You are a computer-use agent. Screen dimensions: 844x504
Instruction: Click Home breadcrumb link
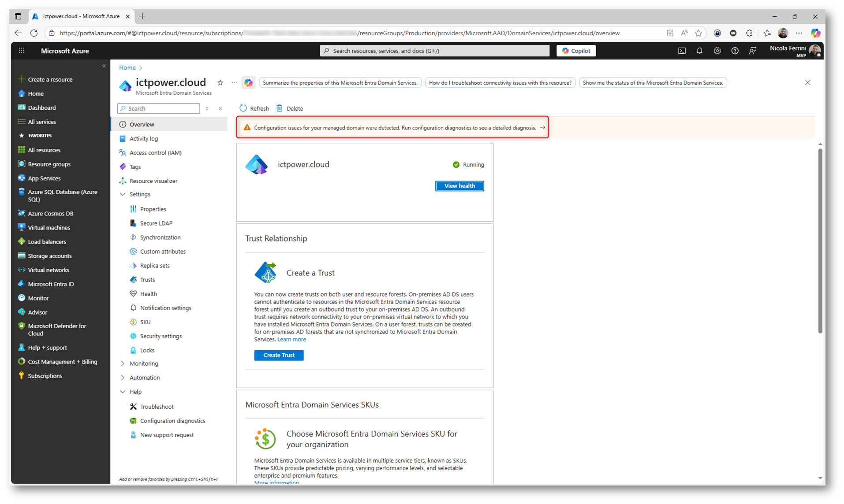pos(127,67)
